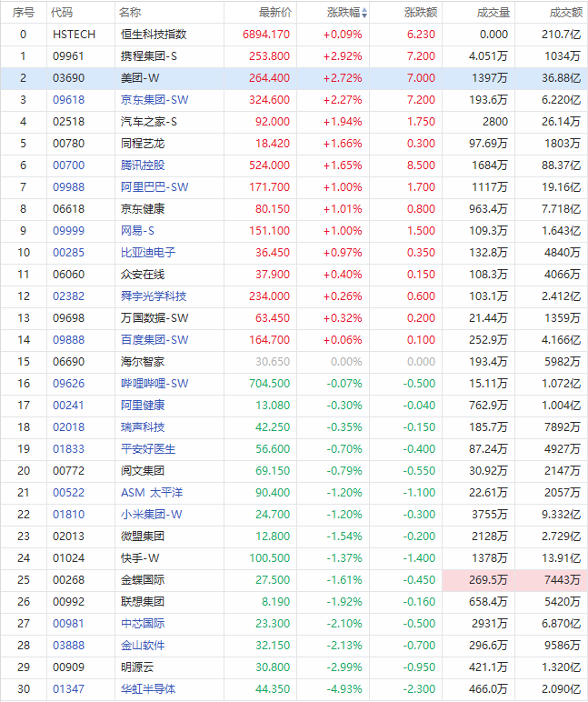The height and width of the screenshot is (702, 588).
Task: Select the 恒生科技指数 index row
Action: pos(294,35)
